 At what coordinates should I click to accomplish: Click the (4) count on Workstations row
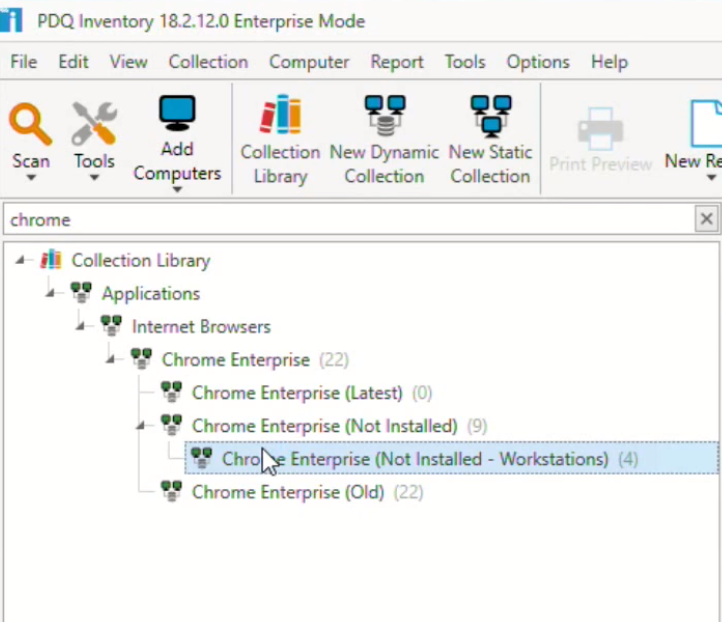(628, 459)
